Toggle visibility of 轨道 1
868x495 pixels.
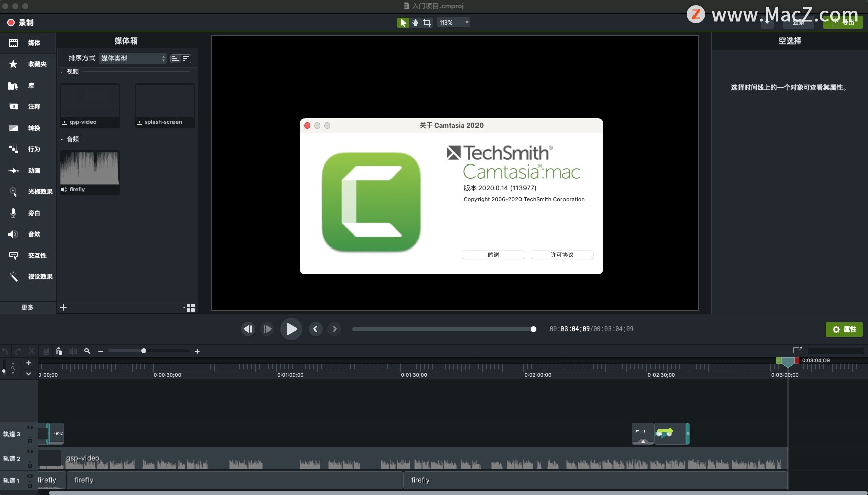coord(30,476)
